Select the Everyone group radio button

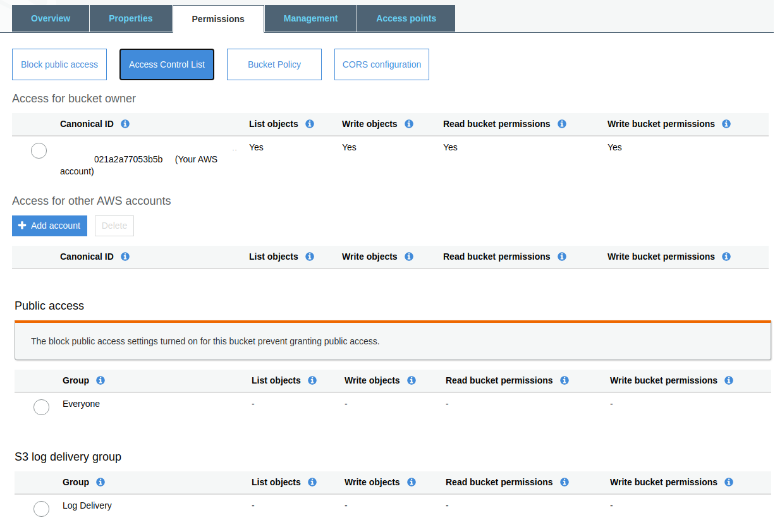point(41,407)
